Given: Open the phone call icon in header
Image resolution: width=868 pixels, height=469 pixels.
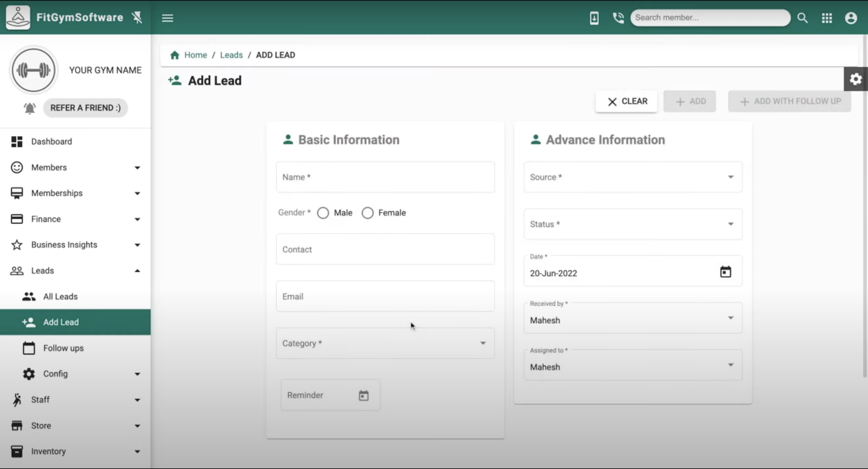Looking at the screenshot, I should click(x=618, y=18).
